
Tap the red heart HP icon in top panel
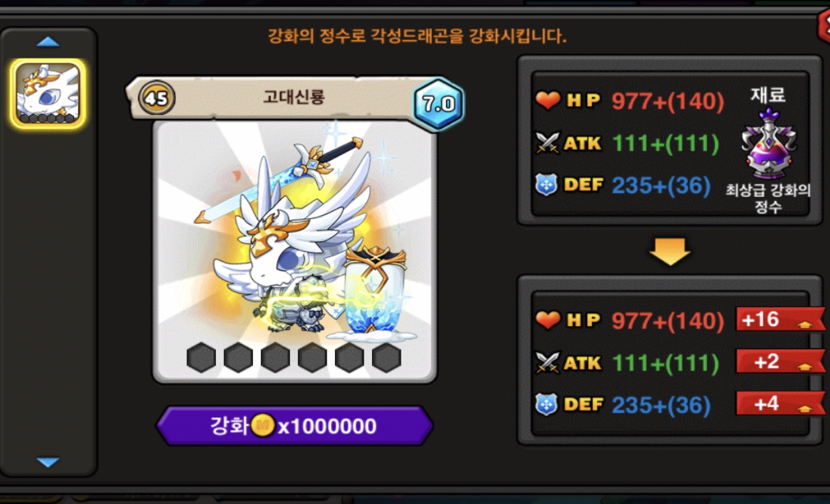point(548,101)
